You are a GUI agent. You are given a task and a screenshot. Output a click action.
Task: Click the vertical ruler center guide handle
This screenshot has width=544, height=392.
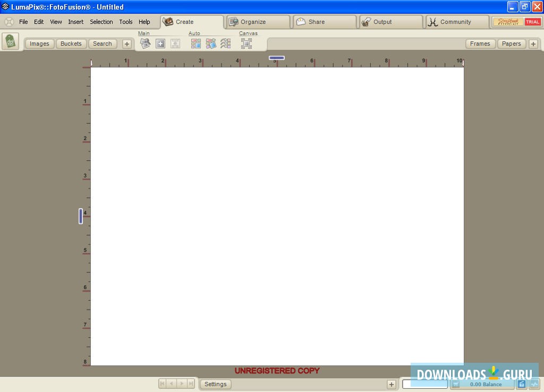point(81,216)
